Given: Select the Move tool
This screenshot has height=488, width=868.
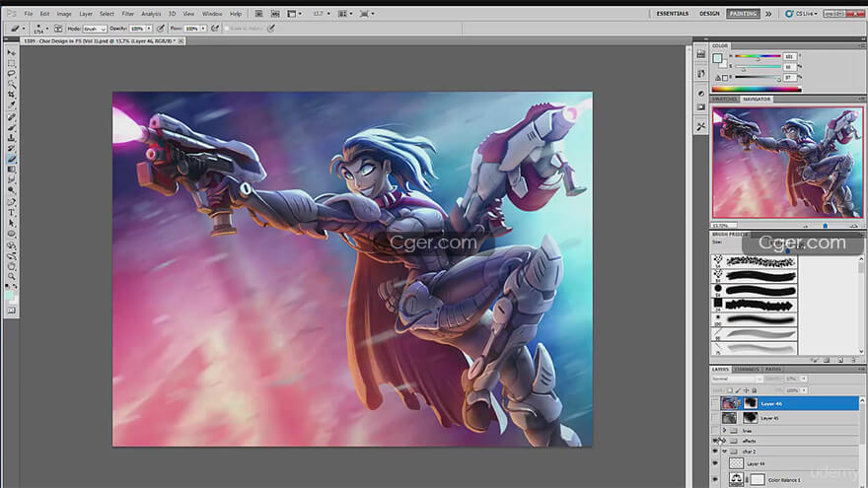Looking at the screenshot, I should coord(11,52).
